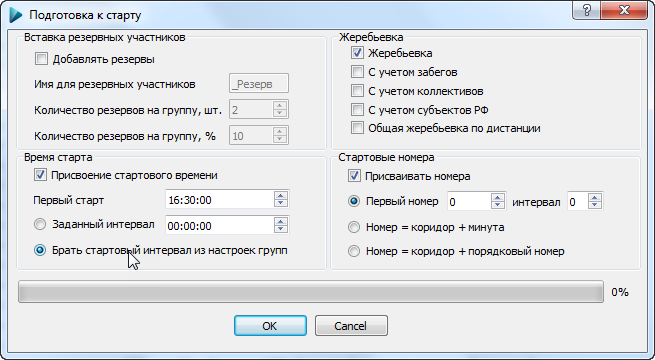Enable С учетом забегов option
Viewport: 655px width, 360px height.
[x=357, y=72]
